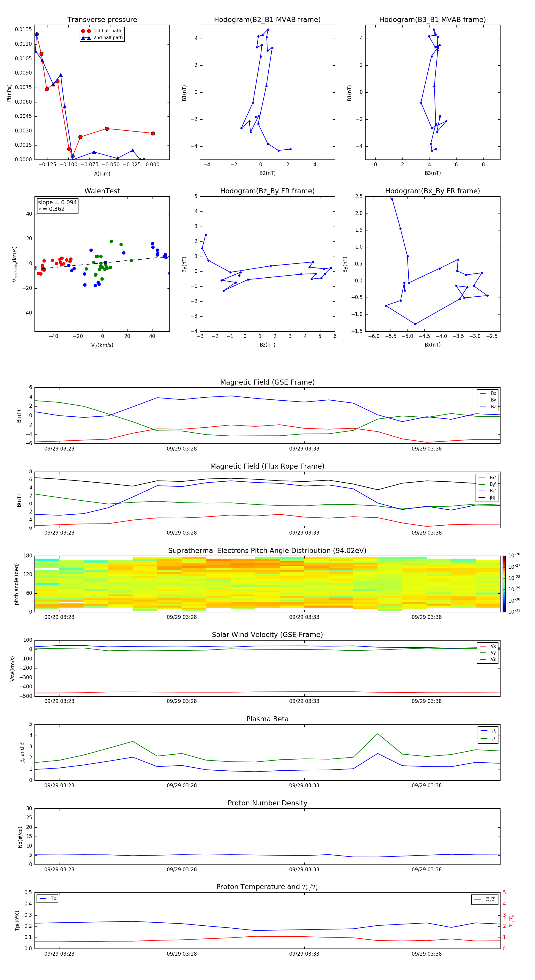Click the Suprathermal Electrons Pitch Angle Distribution title
Image resolution: width=535 pixels, height=980 pixels.
pos(267,551)
